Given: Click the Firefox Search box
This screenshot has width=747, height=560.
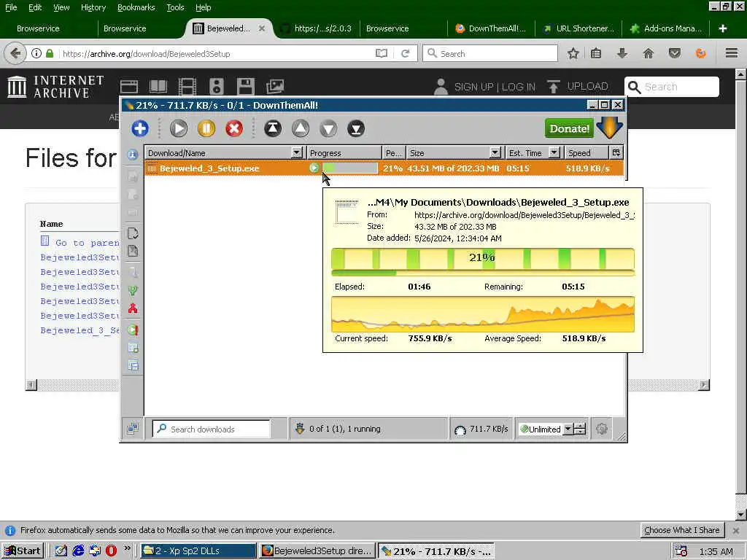Looking at the screenshot, I should point(490,54).
